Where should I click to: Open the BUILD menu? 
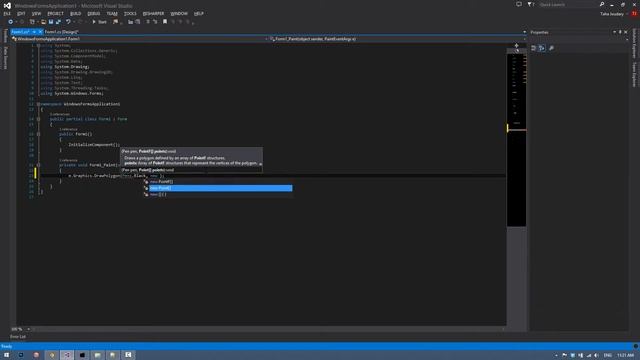pyautogui.click(x=76, y=13)
